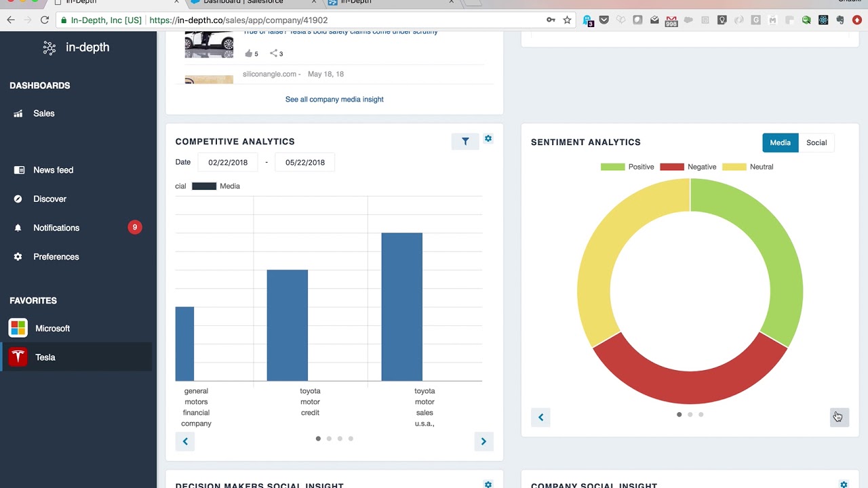This screenshot has height=488, width=868.
Task: Click the end date field 05/22/2018
Action: coord(305,163)
